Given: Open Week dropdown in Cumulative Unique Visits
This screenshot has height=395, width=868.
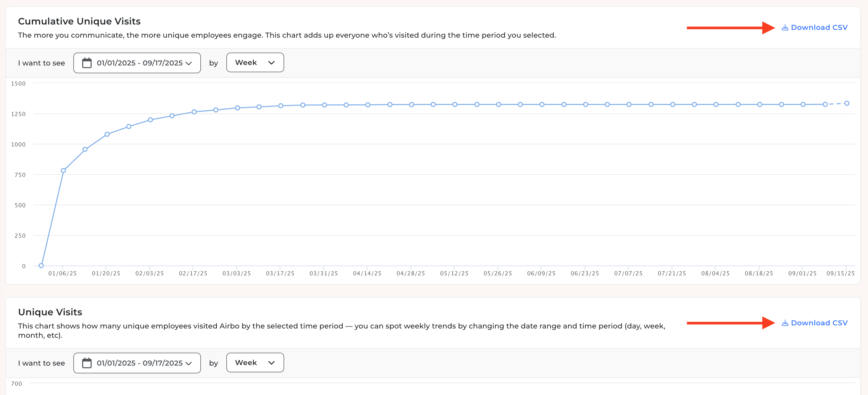Looking at the screenshot, I should point(255,62).
